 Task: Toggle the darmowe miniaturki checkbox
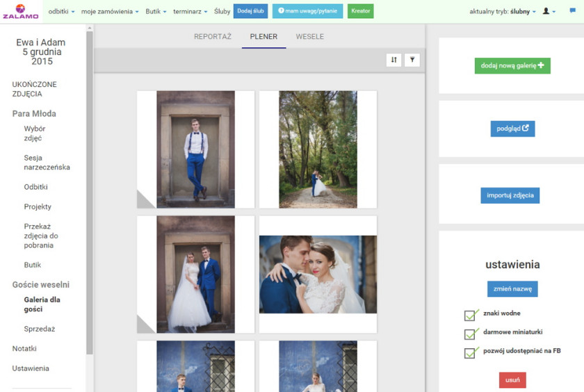(470, 334)
